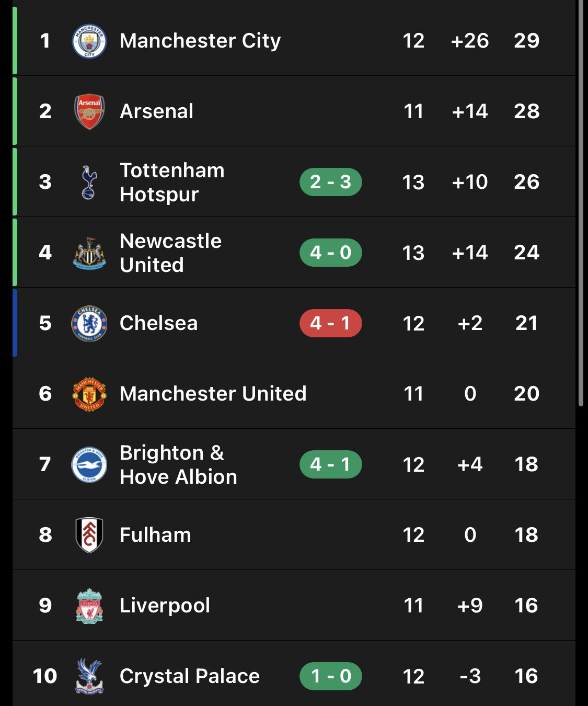Select the Arsenal team name
Viewport: 588px width, 706px height.
point(157,111)
